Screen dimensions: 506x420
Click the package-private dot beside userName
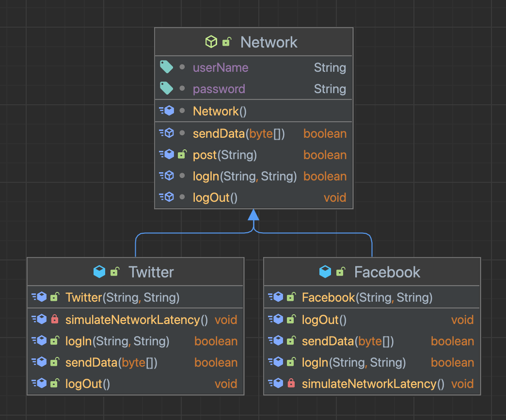point(182,67)
